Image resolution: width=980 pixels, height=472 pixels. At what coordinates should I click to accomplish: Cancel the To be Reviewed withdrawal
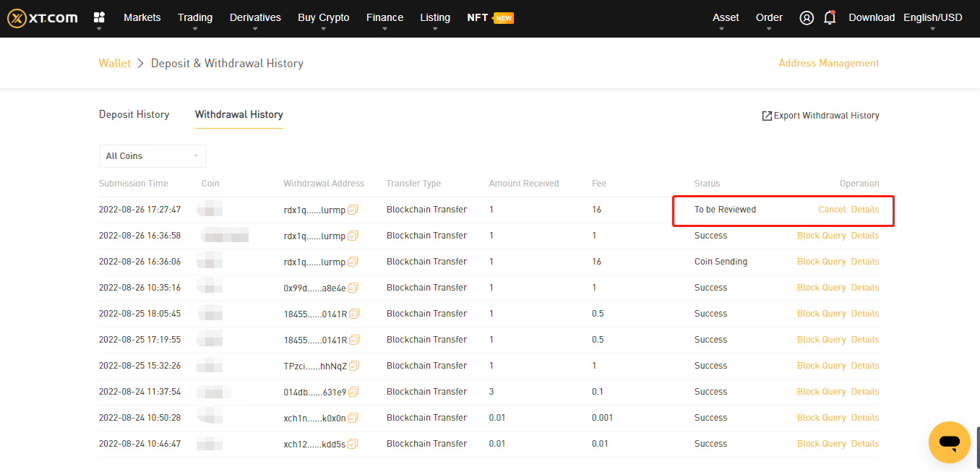831,210
